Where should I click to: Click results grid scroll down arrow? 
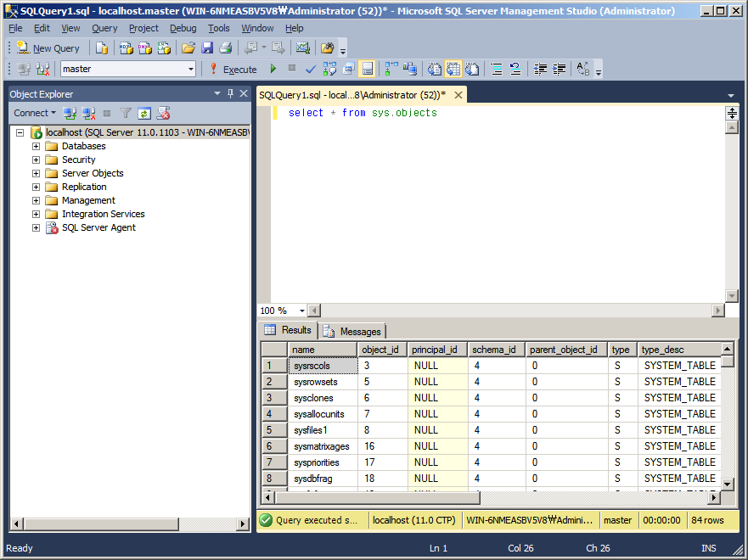pyautogui.click(x=727, y=484)
